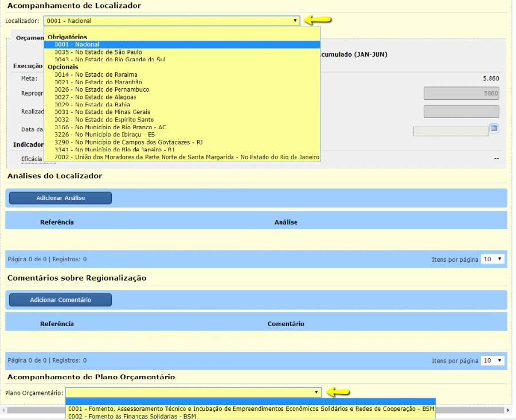Screen dimensions: 516x420
Task: Choose 0001 - Fomento, Assessoramento Técnico plan option
Action: [x=251, y=409]
